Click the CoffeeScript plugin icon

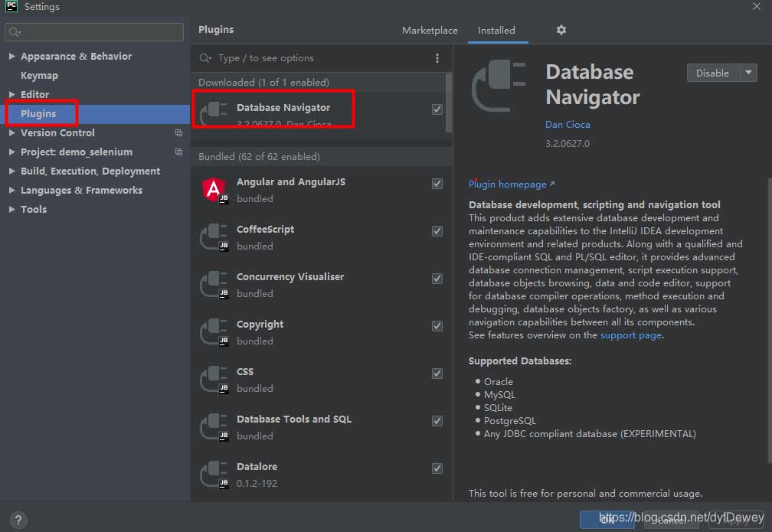214,237
